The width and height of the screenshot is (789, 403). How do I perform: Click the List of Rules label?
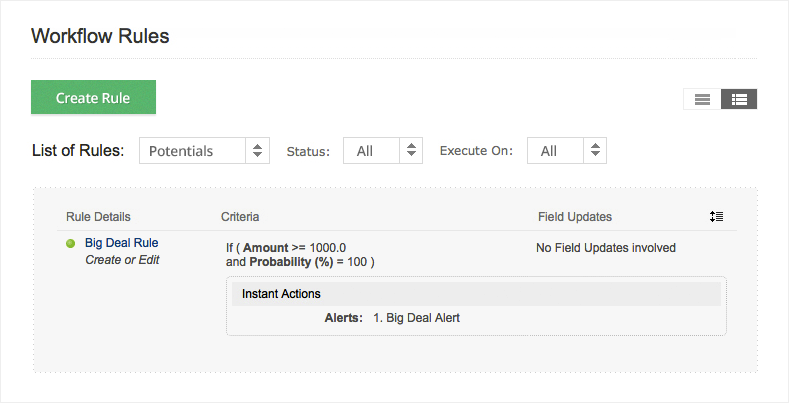point(78,151)
